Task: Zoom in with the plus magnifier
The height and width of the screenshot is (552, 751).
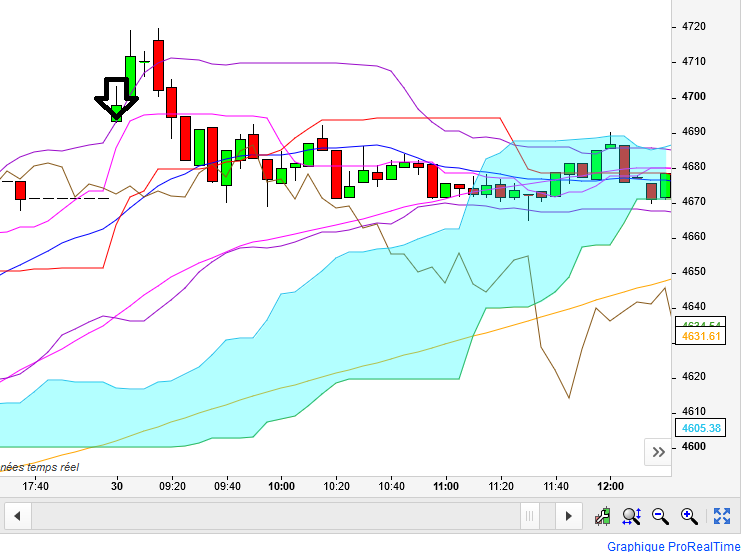Action: (689, 517)
